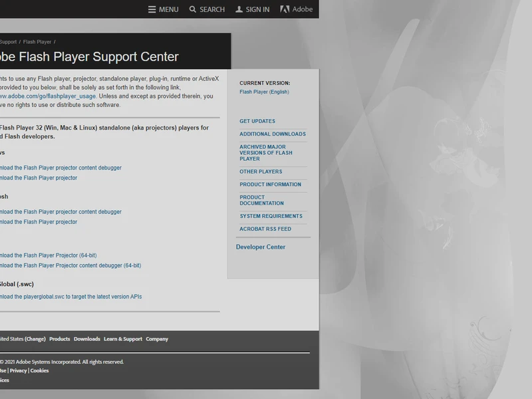532x399 pixels.
Task: Open the MENU label in header
Action: (169, 9)
